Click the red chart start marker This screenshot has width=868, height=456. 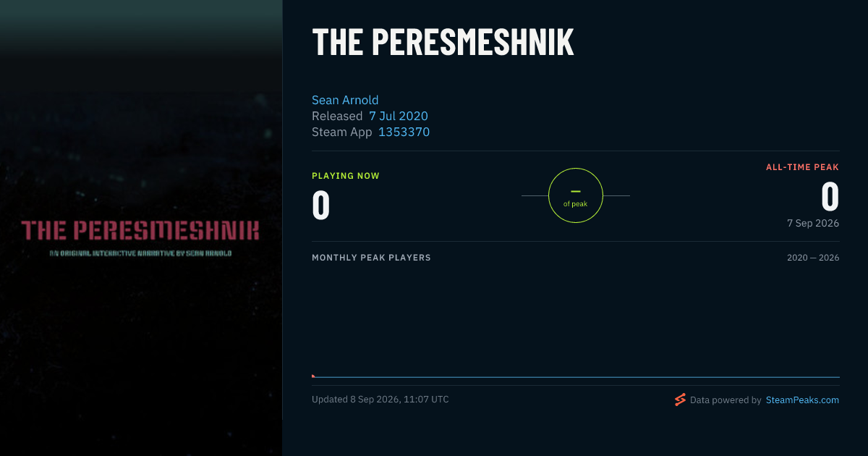313,376
